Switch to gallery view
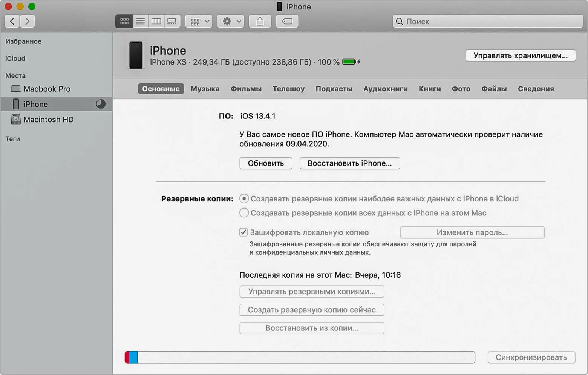This screenshot has height=375, width=588. point(172,22)
